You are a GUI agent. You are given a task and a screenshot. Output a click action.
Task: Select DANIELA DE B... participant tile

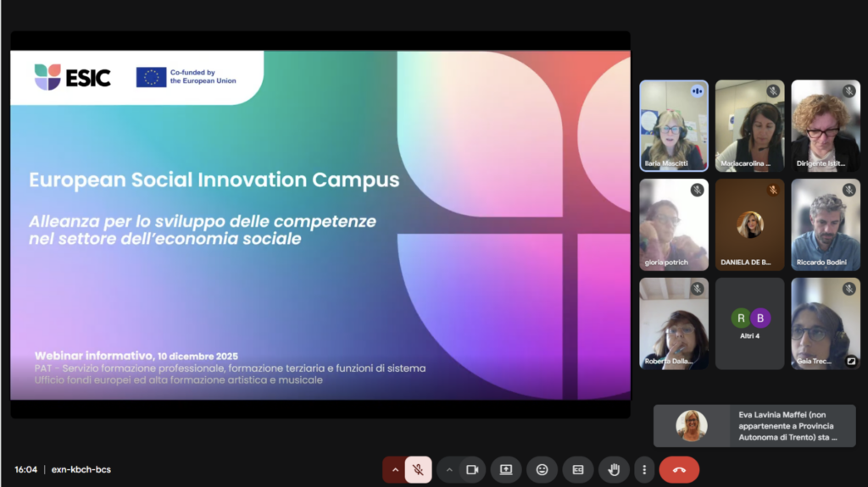point(749,224)
